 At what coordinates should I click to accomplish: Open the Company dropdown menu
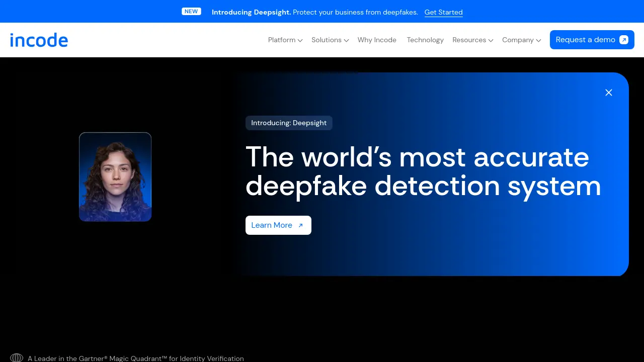pos(521,40)
